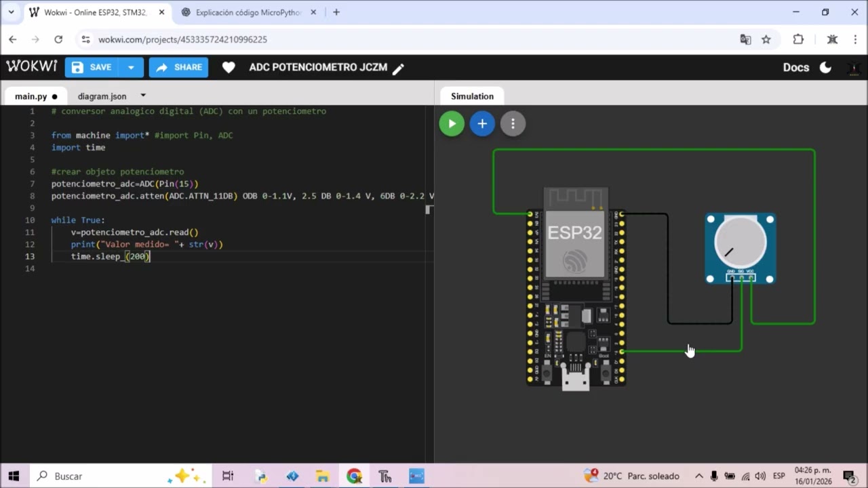The height and width of the screenshot is (488, 868).
Task: Click line 13 time.sleep code
Action: pyautogui.click(x=111, y=256)
